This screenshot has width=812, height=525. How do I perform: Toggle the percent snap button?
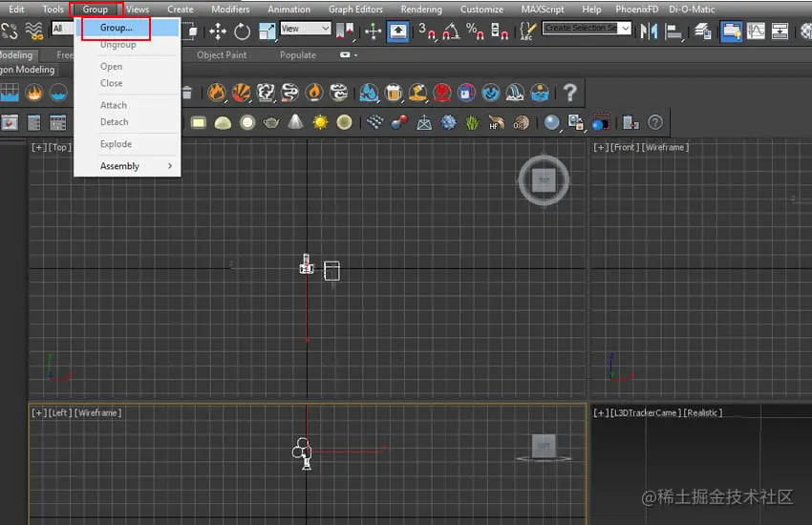tap(474, 31)
